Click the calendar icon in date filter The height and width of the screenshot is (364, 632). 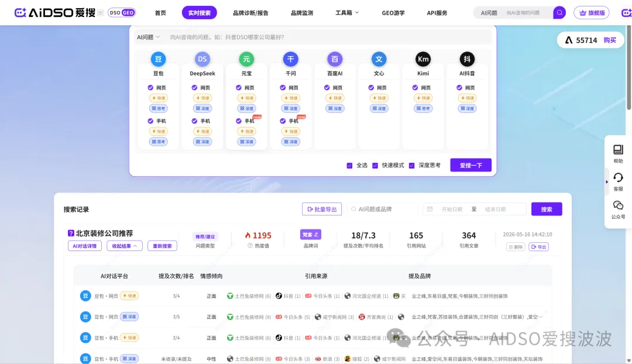coord(430,209)
